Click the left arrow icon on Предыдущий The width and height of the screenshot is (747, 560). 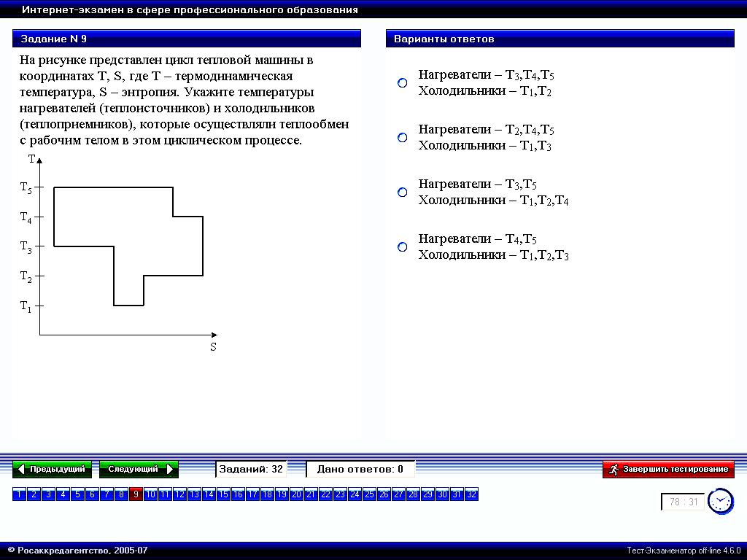tap(21, 470)
